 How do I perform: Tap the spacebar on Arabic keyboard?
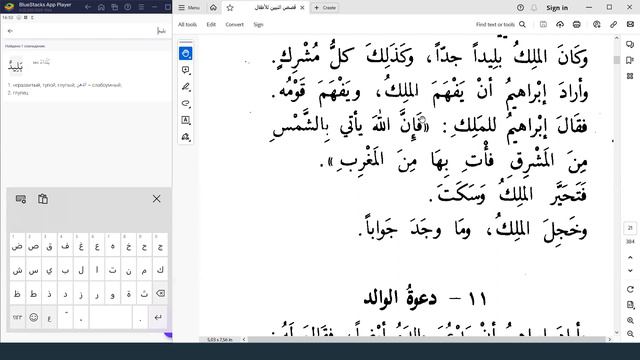coord(111,317)
